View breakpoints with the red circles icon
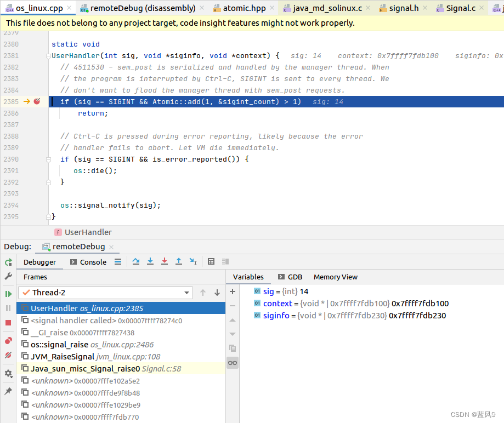This screenshot has height=423, width=504. pyautogui.click(x=8, y=341)
